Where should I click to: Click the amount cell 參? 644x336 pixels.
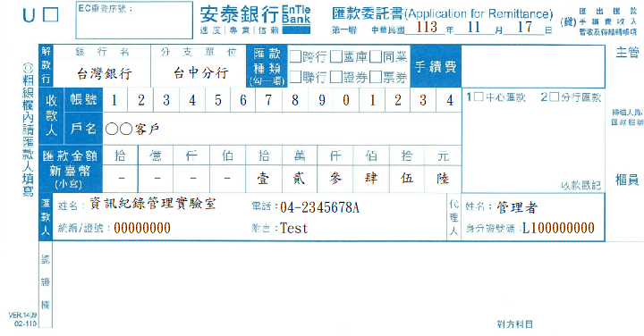(335, 179)
